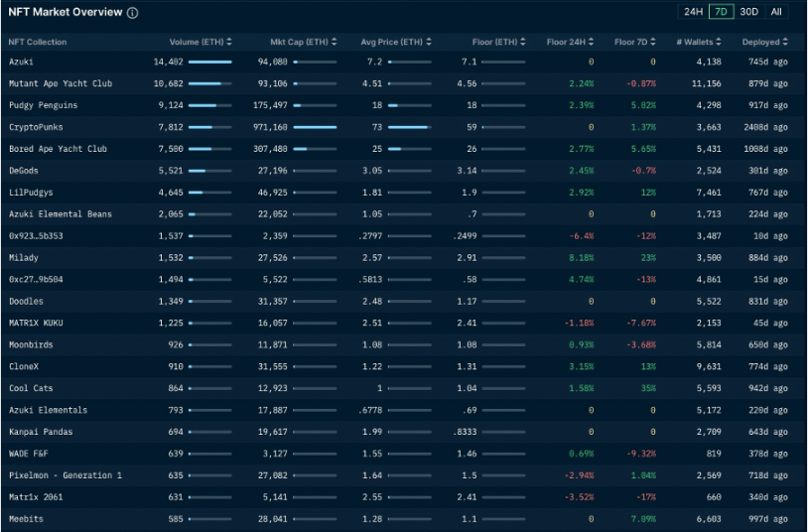
Task: Sort by Volume (ETH) arrows
Action: pyautogui.click(x=228, y=42)
